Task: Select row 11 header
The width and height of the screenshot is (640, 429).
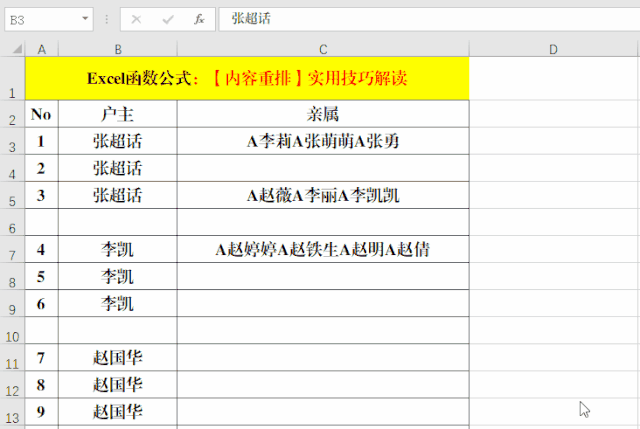Action: coord(12,358)
